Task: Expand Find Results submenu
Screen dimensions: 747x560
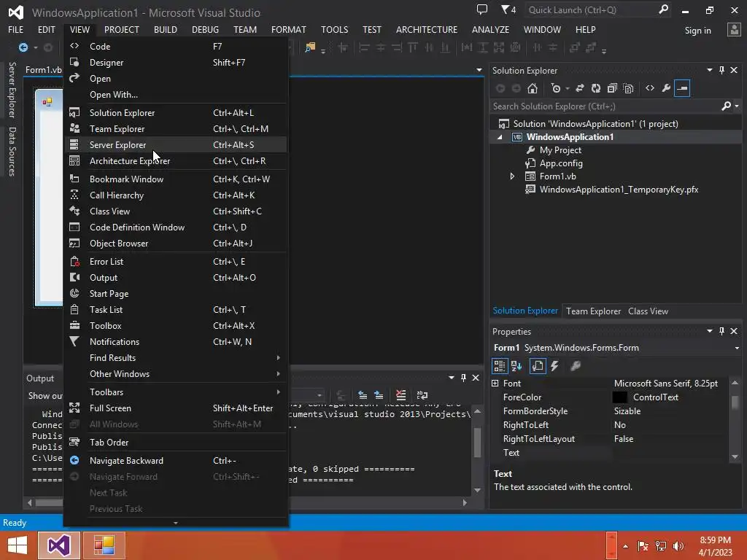Action: pos(175,357)
